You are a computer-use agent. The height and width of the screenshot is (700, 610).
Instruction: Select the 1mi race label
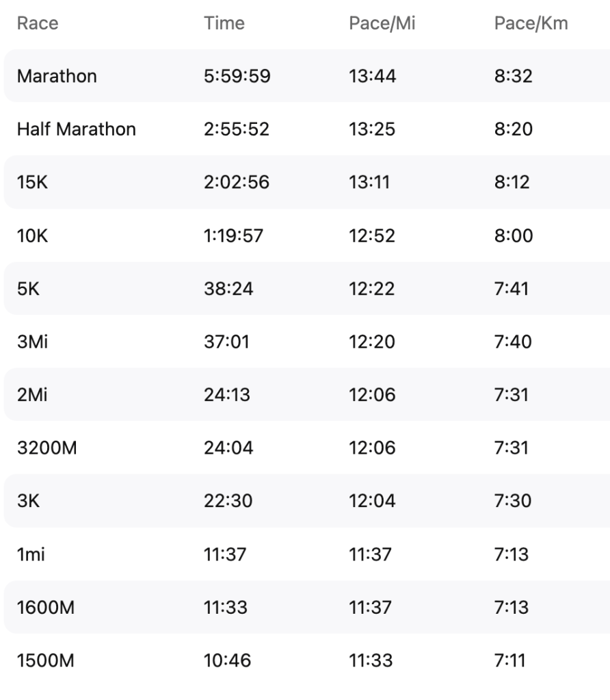click(31, 554)
